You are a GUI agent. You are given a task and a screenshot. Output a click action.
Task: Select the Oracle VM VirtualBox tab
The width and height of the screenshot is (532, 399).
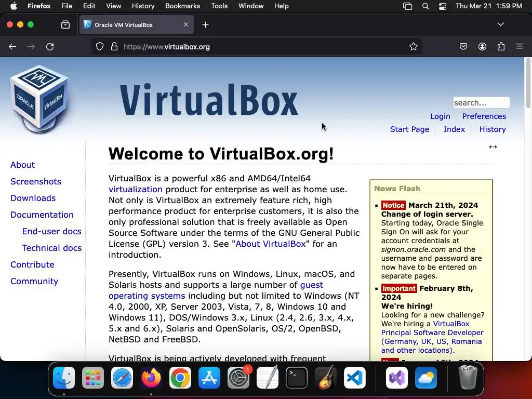137,24
